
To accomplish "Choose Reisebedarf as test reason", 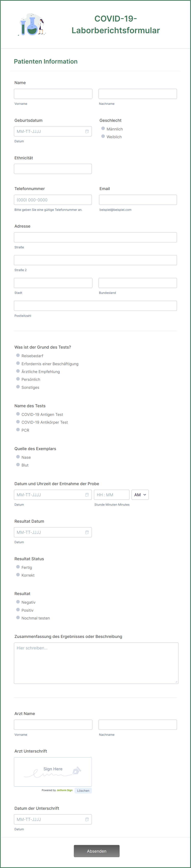I will 18,356.
